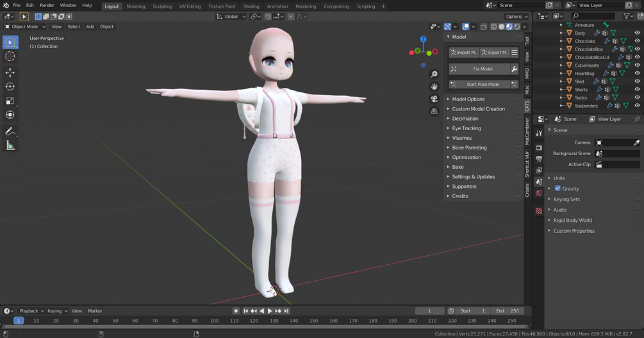The image size is (644, 338).
Task: Hide the Suspenders object in outliner
Action: click(x=637, y=106)
